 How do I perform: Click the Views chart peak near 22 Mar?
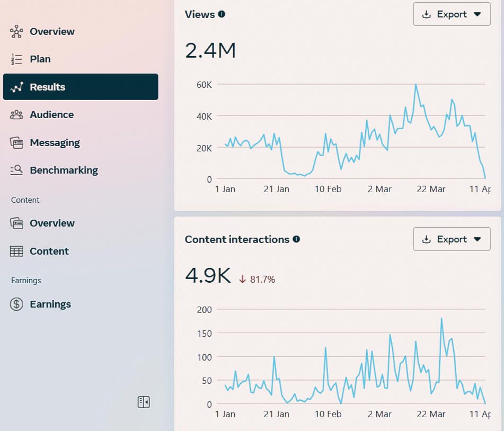(416, 85)
